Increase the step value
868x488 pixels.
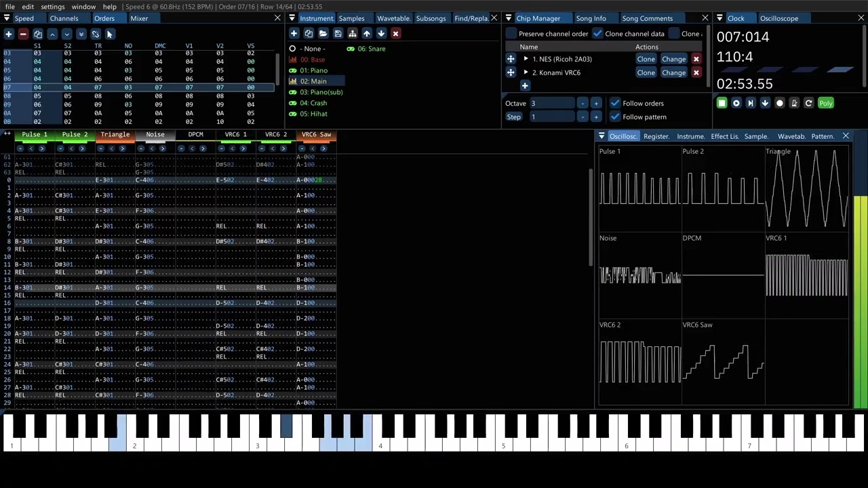pyautogui.click(x=595, y=117)
